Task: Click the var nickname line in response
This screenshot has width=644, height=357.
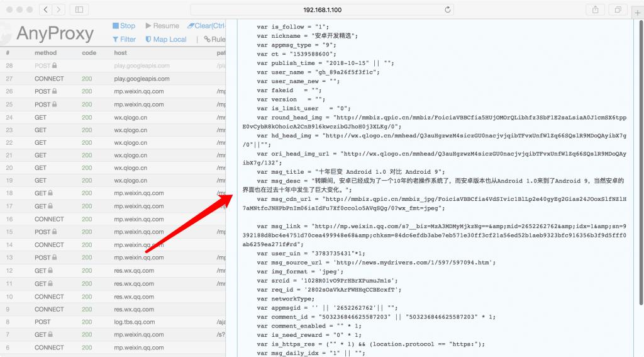Action: 307,36
